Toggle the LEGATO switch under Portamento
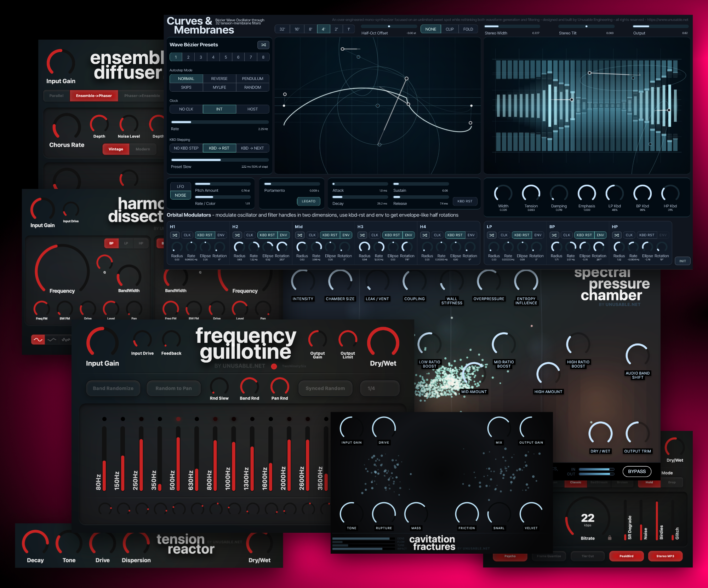The image size is (708, 588). point(308,201)
